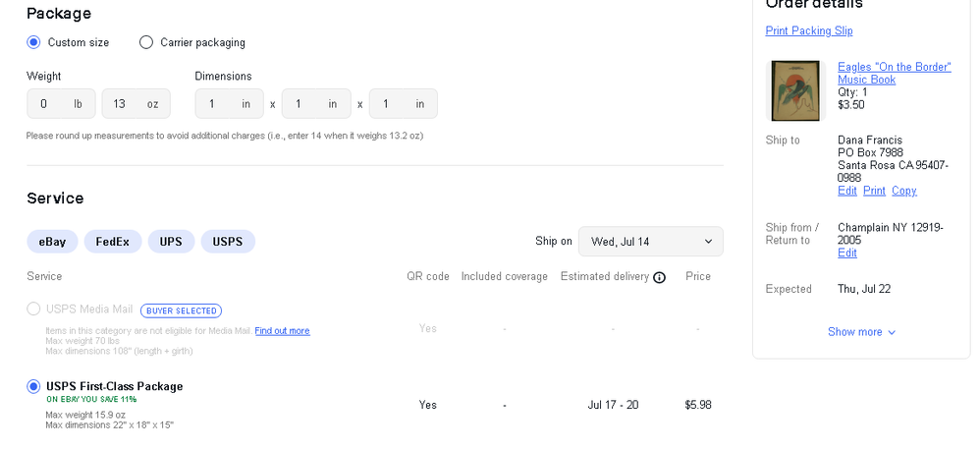Click the Print Packing Slip link
The width and height of the screenshot is (980, 450).
(808, 31)
